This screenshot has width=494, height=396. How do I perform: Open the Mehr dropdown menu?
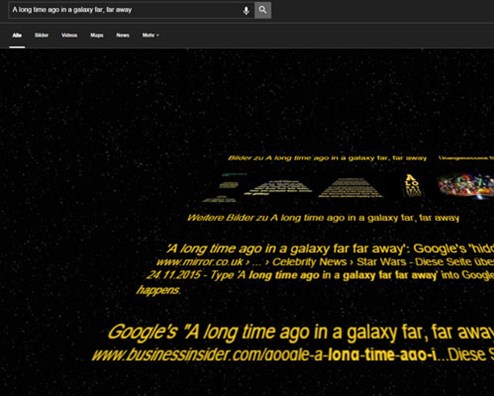150,35
